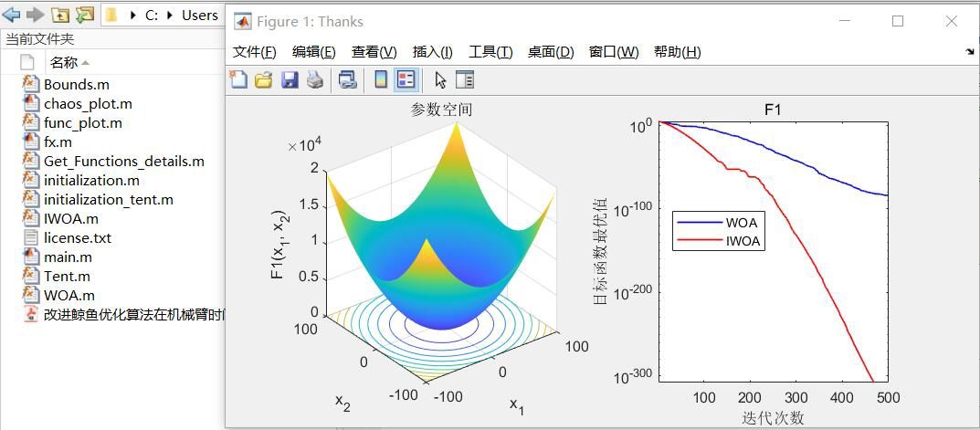The image size is (980, 430).
Task: Select chaos_plot.m in the file list
Action: (x=88, y=104)
